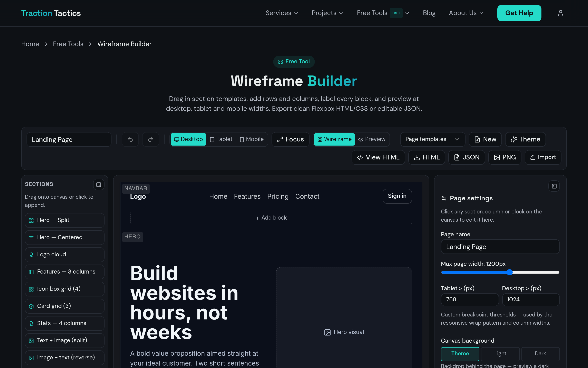Go to Free Tools breadcrumb

point(68,44)
